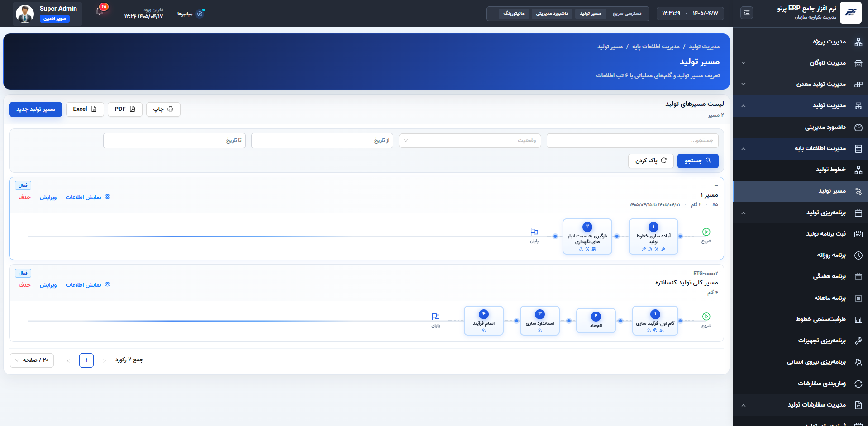Open the وضعیت status dropdown

click(x=470, y=141)
